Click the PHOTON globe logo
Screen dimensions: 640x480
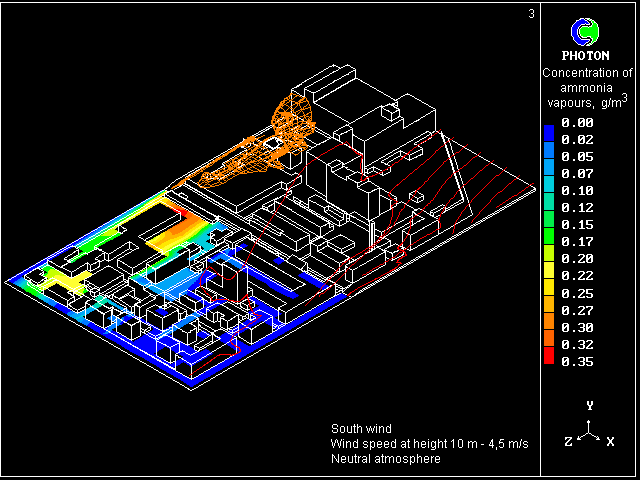pos(583,30)
